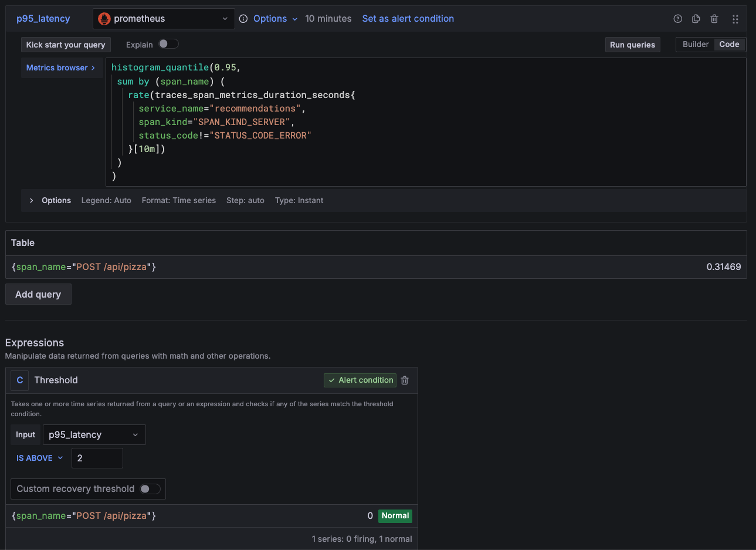Grab the query drag handle
Image resolution: width=756 pixels, height=550 pixels.
[735, 18]
